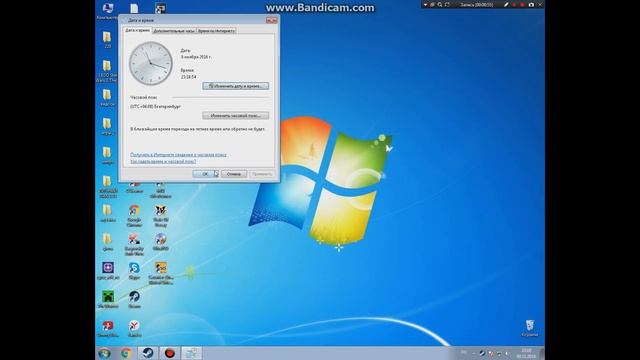Switch to the Дополнительные часы tab
This screenshot has width=640, height=360.
tap(174, 31)
